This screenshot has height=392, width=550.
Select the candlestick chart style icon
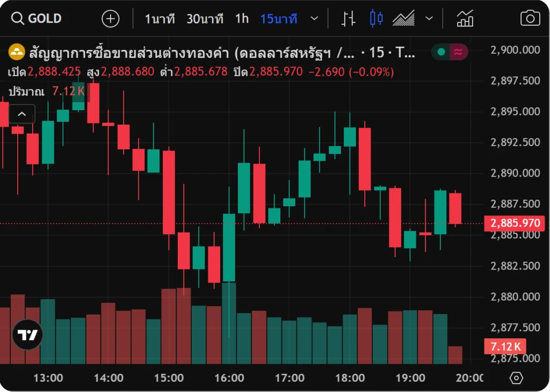click(x=376, y=19)
